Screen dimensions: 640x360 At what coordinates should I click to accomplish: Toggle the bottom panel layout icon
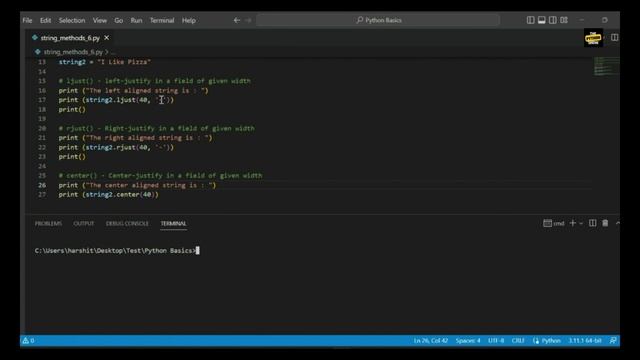click(541, 20)
